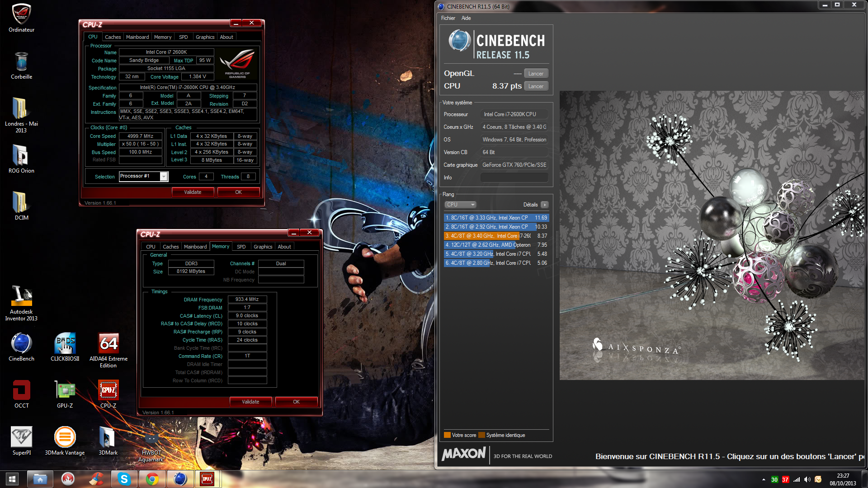This screenshot has height=488, width=868.
Task: Click OK in lower CPU-Z Memory window
Action: point(297,402)
